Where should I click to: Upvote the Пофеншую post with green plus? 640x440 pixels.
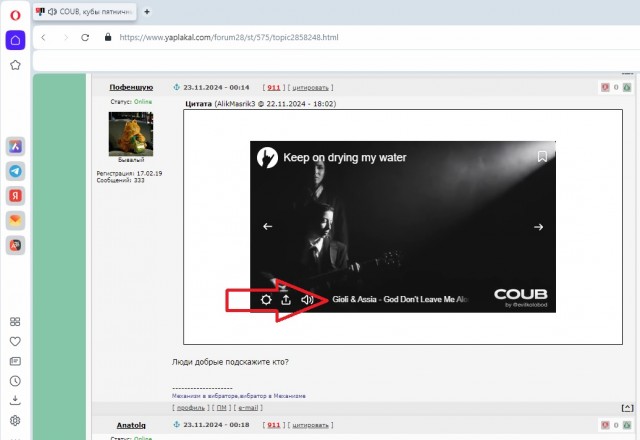pyautogui.click(x=627, y=87)
